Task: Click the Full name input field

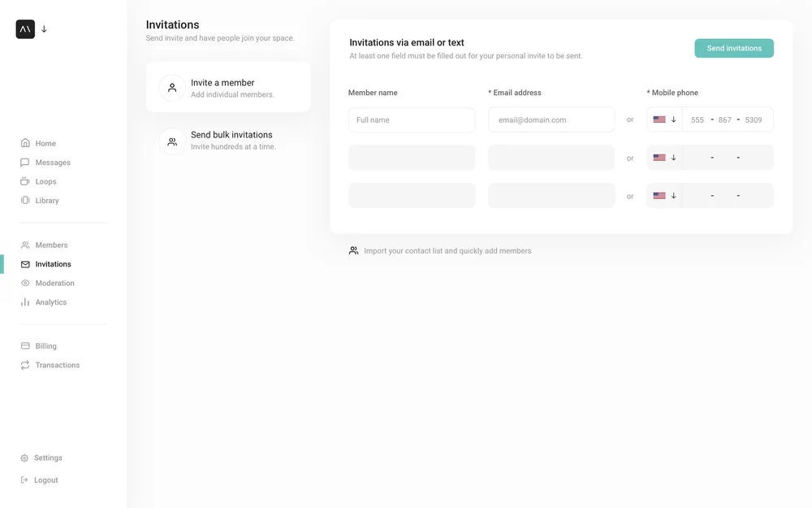Action: [412, 119]
